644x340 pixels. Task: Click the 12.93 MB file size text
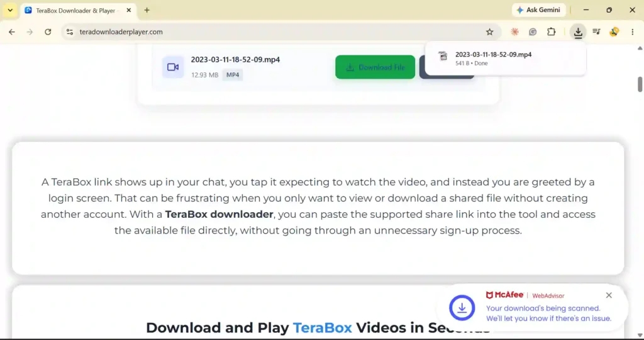[x=204, y=75]
